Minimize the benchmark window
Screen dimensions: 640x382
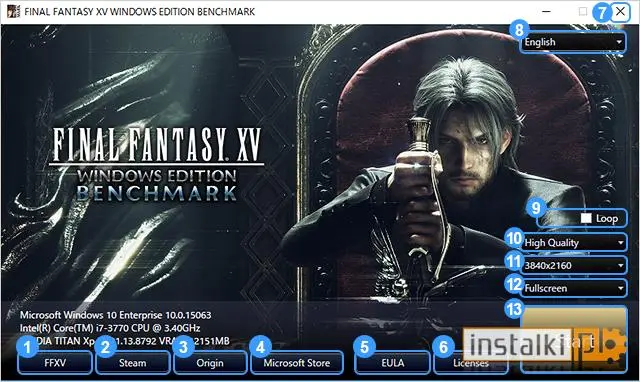point(547,11)
